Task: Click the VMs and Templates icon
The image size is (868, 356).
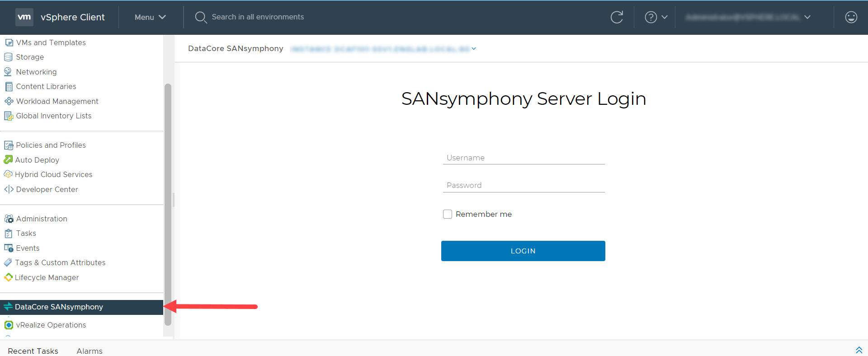Action: coord(9,42)
